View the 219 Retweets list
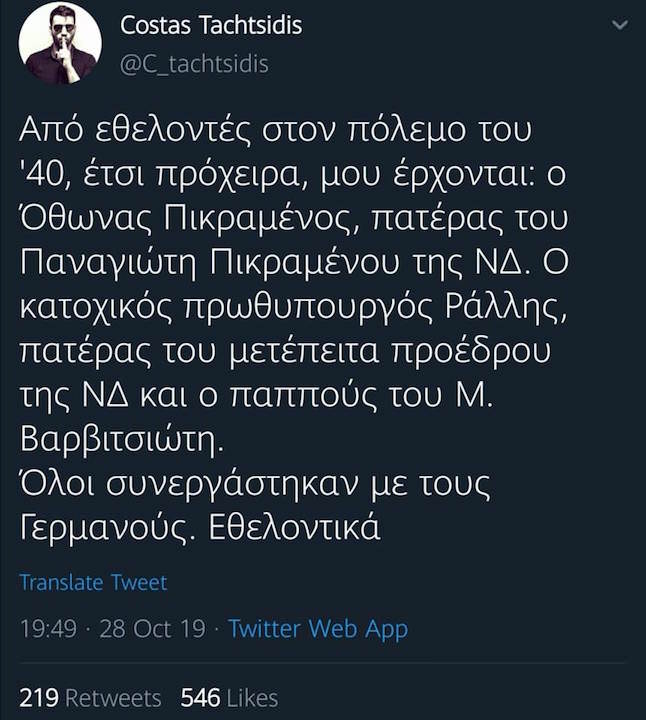646x720 pixels. click(90, 697)
